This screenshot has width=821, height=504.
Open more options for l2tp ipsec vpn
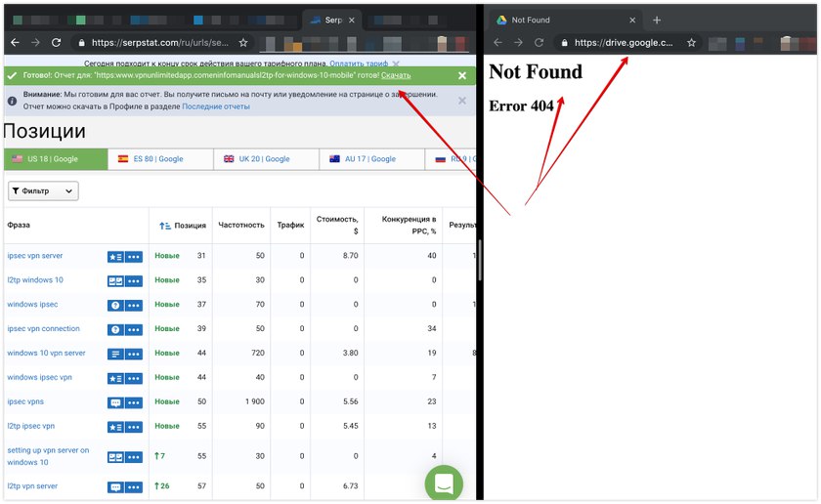[x=134, y=427]
